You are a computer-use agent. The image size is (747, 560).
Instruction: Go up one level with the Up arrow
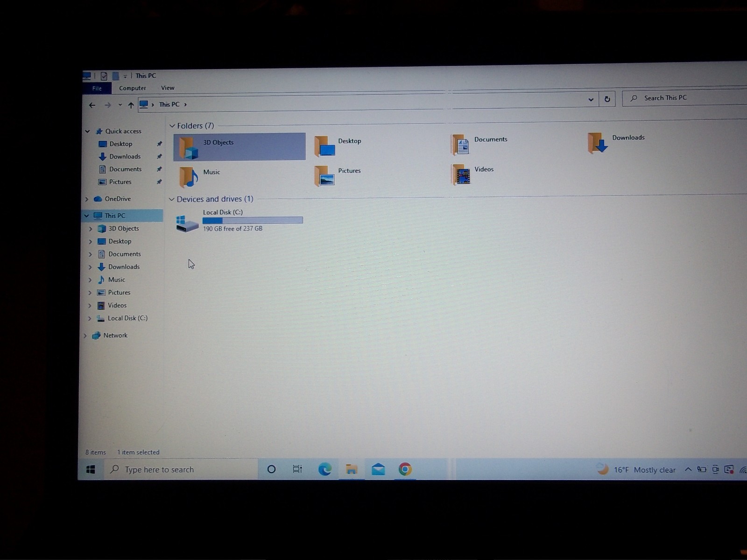tap(131, 105)
